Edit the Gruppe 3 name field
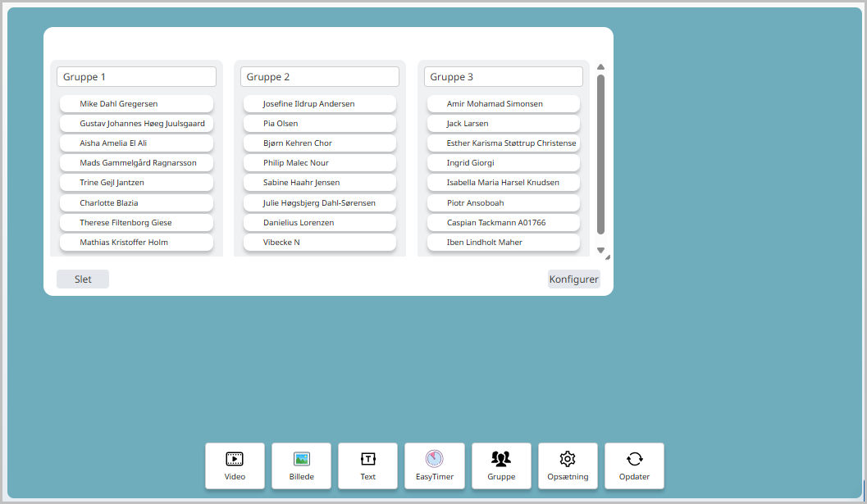 point(504,77)
